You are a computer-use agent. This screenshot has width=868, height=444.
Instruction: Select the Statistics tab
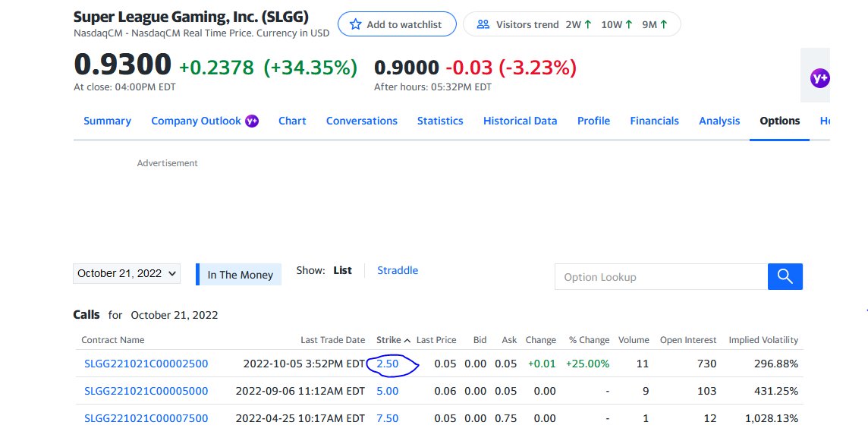(x=440, y=121)
